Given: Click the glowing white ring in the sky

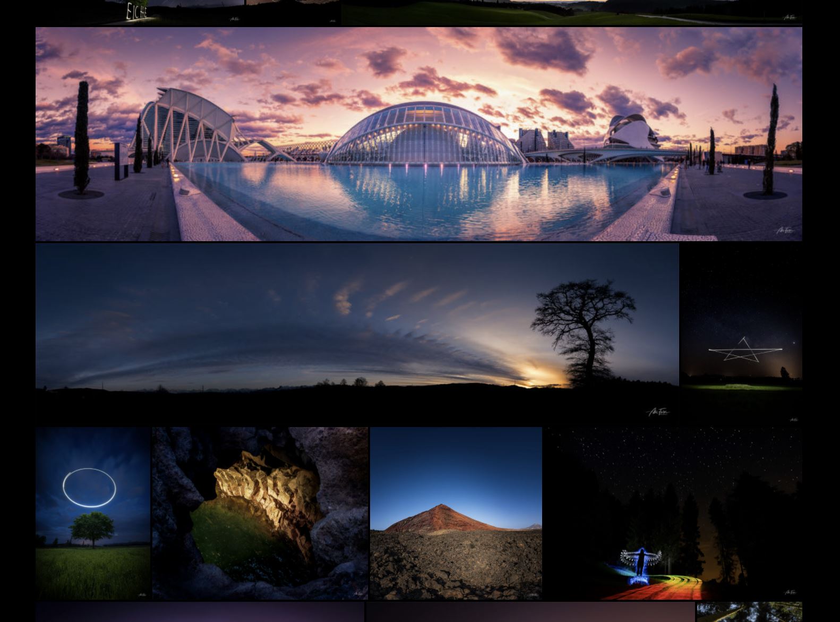Looking at the screenshot, I should 89,488.
